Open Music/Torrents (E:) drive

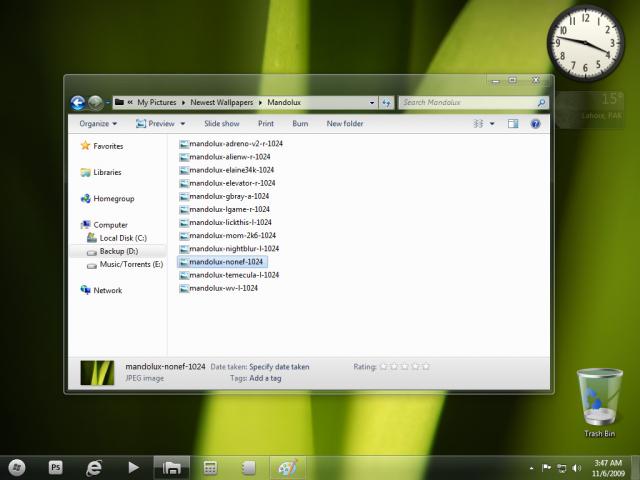coord(125,264)
